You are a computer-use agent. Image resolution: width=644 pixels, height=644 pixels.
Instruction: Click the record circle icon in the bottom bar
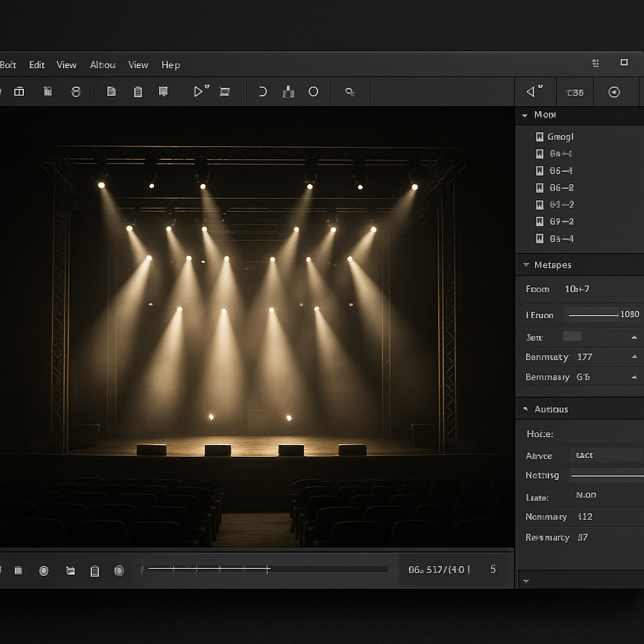tap(44, 570)
